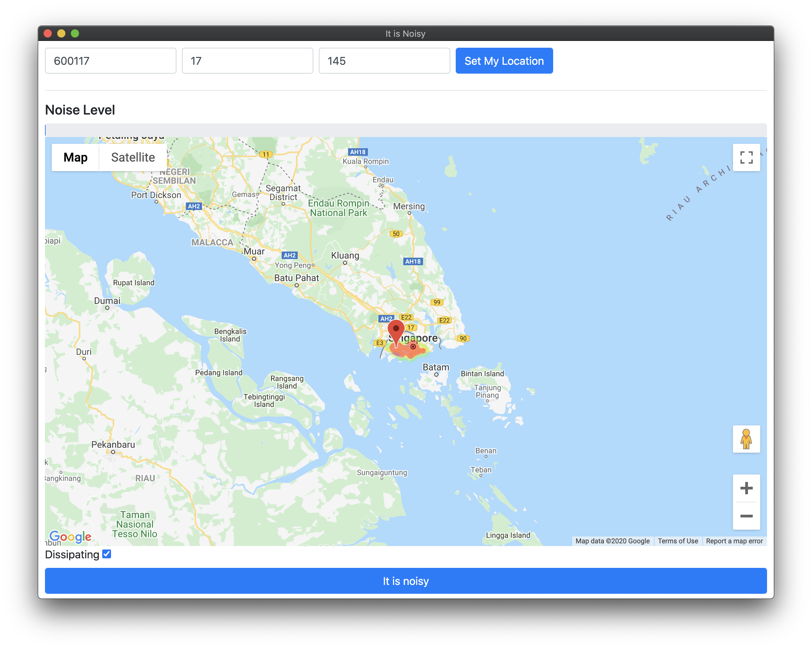
Task: Open the Google logo link on map
Action: (71, 536)
